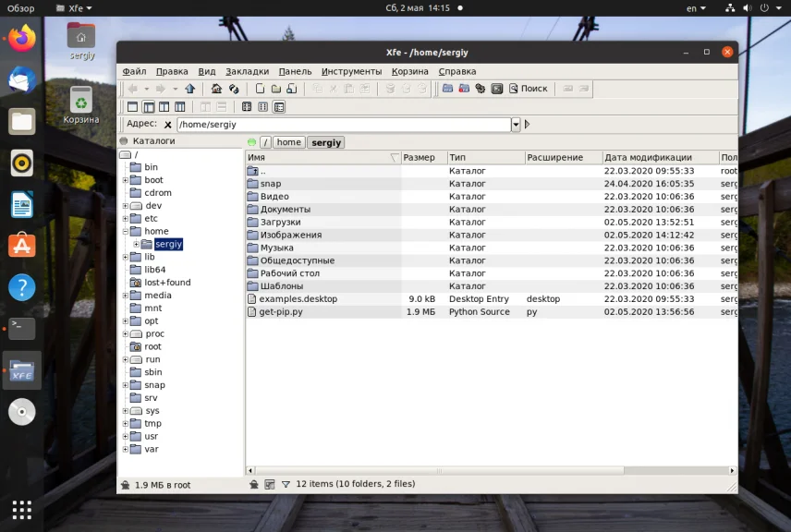
Task: Click the refresh icon in toolbar
Action: tap(234, 89)
